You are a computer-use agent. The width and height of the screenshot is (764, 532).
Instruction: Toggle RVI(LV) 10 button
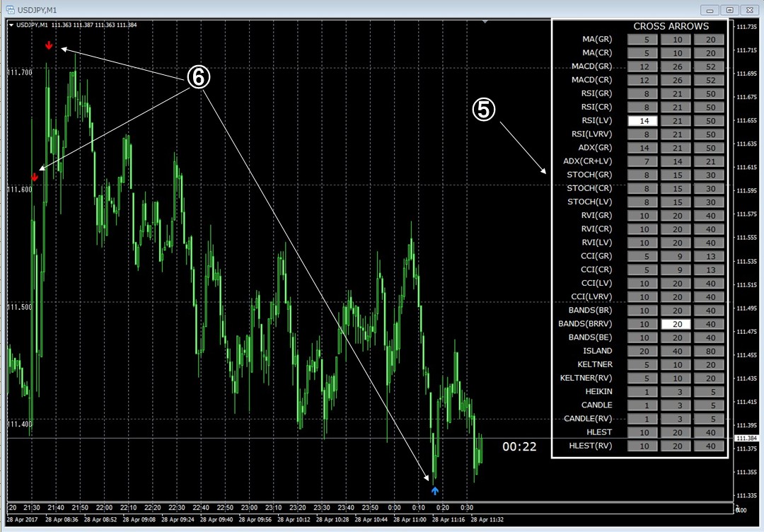pos(642,243)
